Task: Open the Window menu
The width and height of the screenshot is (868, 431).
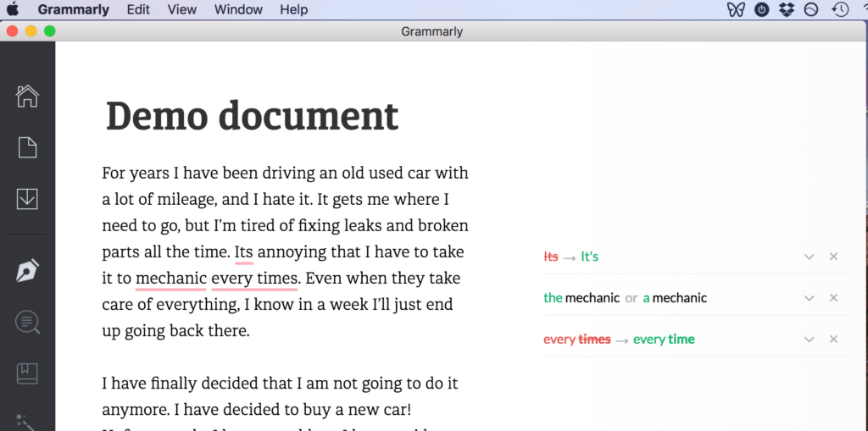Action: pos(238,9)
